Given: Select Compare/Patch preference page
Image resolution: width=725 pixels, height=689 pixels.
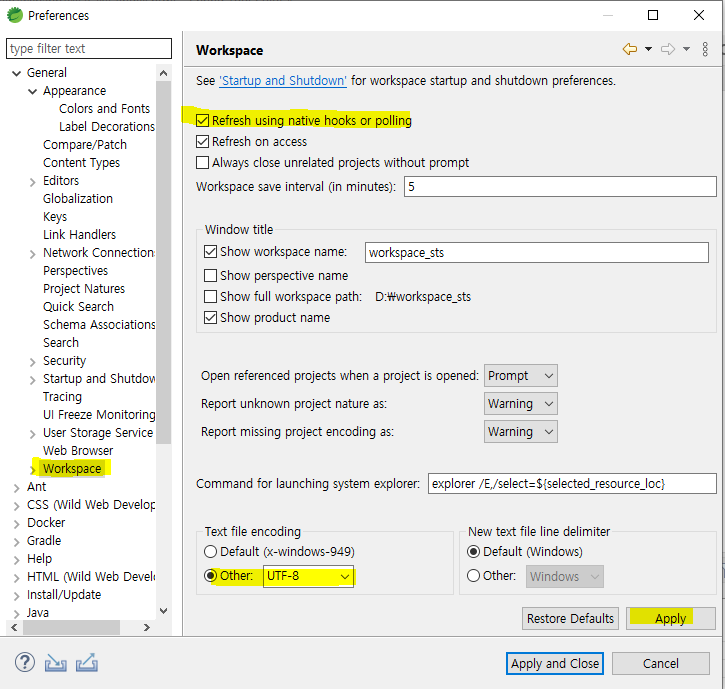Looking at the screenshot, I should 85,145.
